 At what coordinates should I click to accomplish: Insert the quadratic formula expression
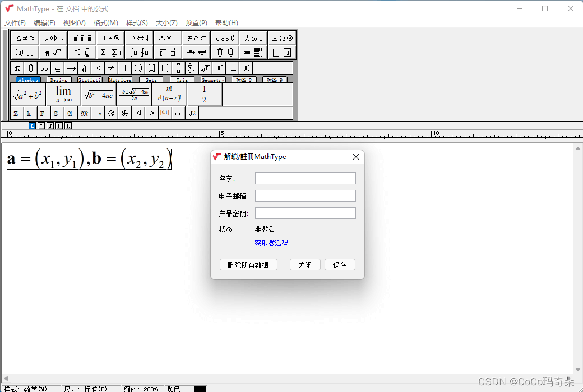tap(134, 95)
